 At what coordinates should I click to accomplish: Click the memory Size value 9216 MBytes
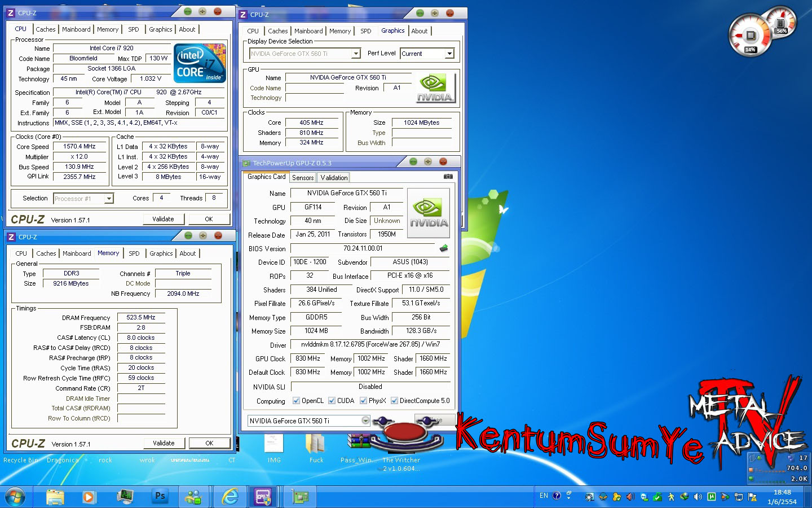point(71,284)
